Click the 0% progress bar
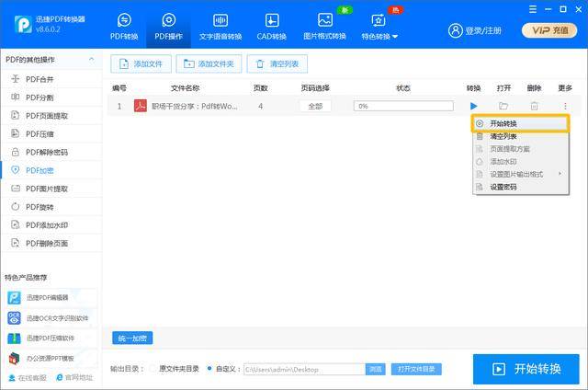588x390 pixels. (403, 106)
